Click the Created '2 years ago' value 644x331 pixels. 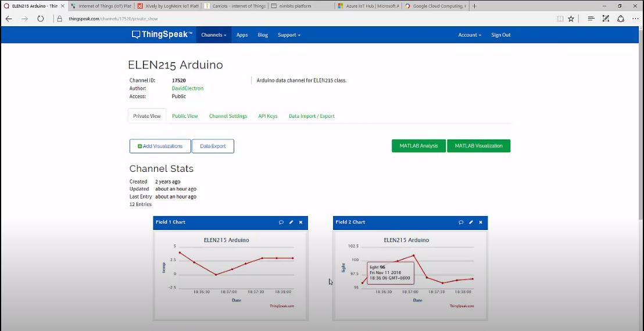point(167,182)
